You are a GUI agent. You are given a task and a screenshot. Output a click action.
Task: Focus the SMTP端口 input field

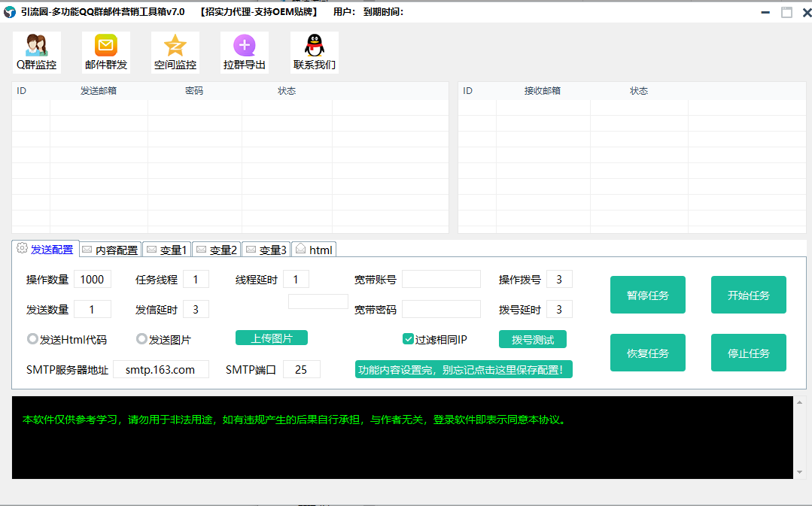tap(302, 369)
